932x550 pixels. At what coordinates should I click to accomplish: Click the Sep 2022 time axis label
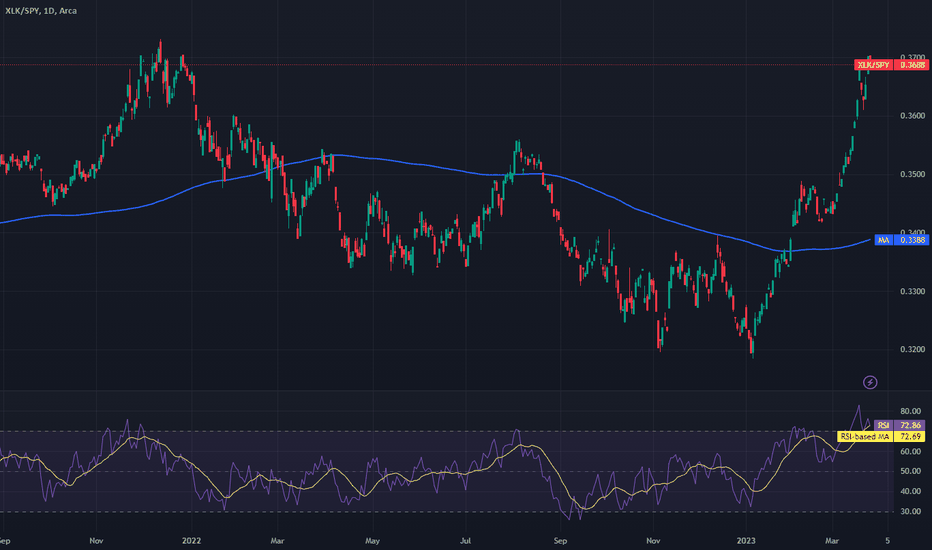pos(560,540)
